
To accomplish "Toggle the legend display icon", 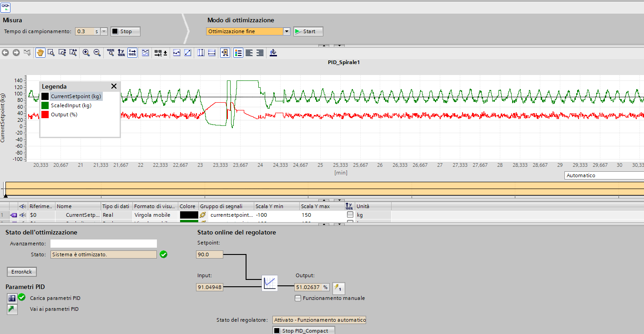I will pos(238,53).
